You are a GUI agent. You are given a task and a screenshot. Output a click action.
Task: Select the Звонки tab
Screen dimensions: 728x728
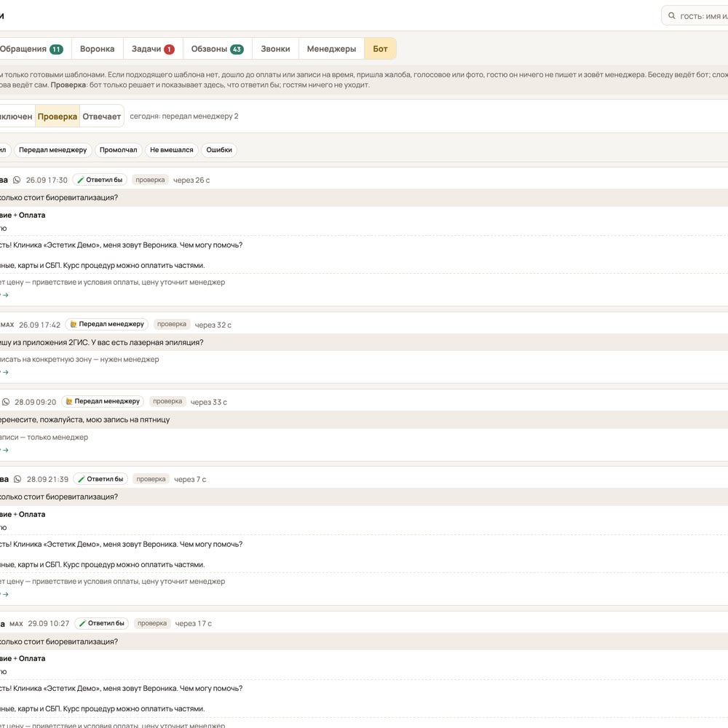click(275, 49)
